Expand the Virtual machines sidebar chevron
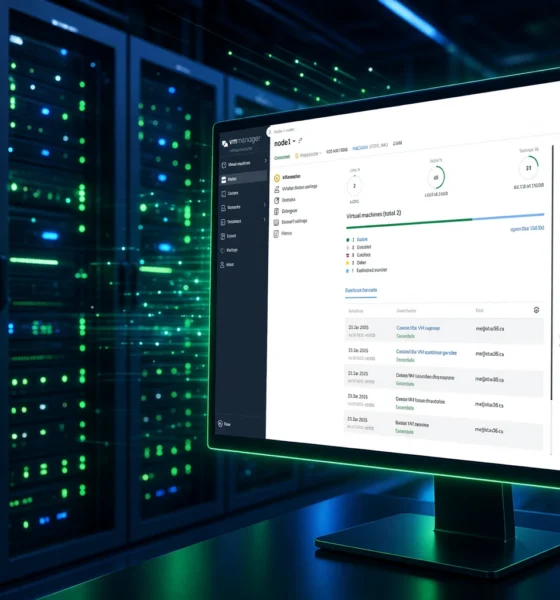 coord(265,161)
